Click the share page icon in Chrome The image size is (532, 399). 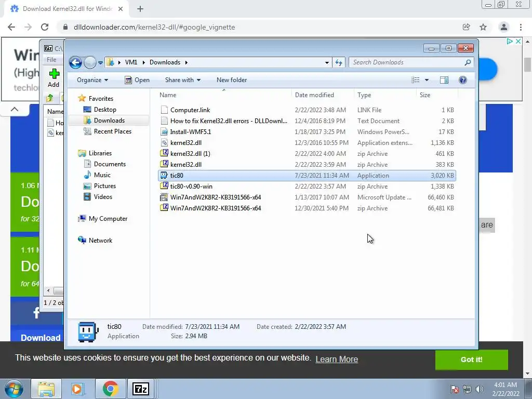(466, 27)
